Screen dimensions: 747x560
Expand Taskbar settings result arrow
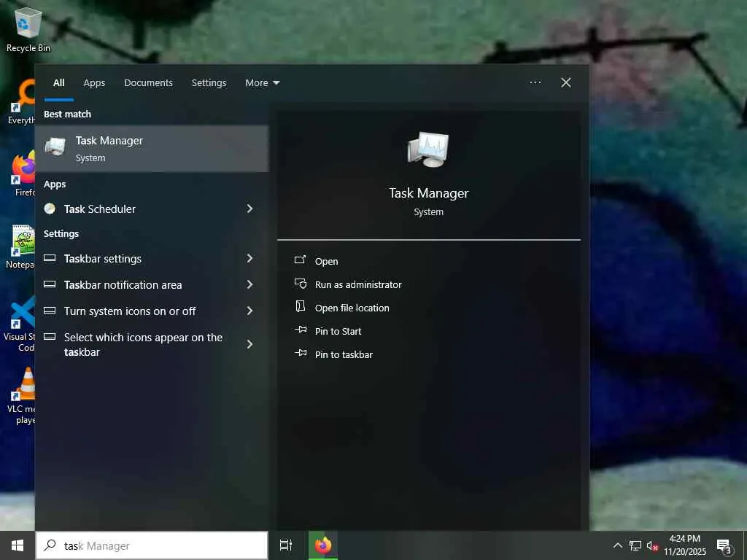[249, 258]
